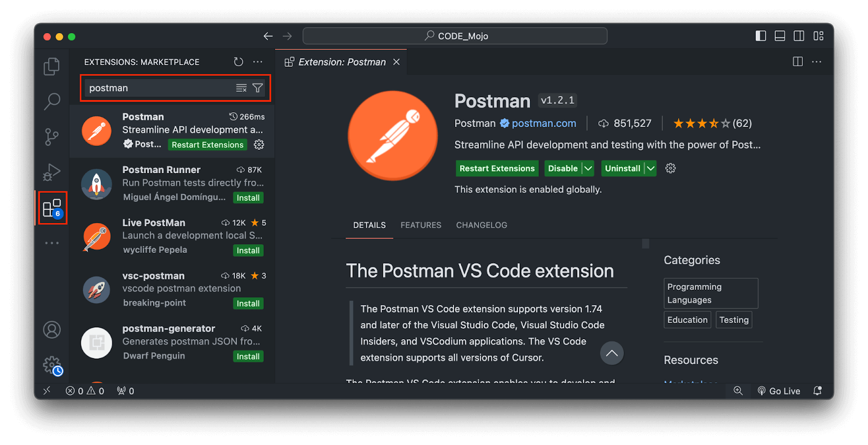Open the postman.com publisher link

click(x=544, y=123)
